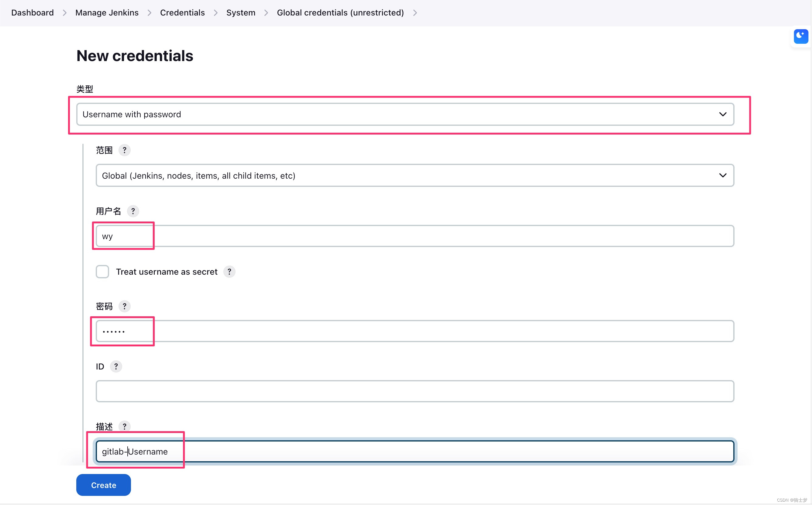Viewport: 812px width, 505px height.
Task: Click the empty ID input field
Action: click(415, 391)
